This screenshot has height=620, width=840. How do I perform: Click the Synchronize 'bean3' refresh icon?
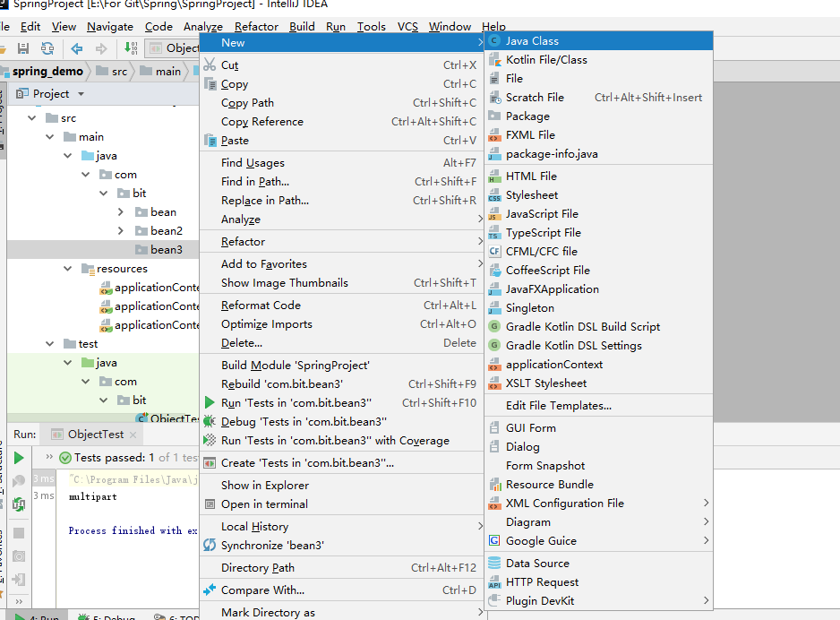point(210,546)
